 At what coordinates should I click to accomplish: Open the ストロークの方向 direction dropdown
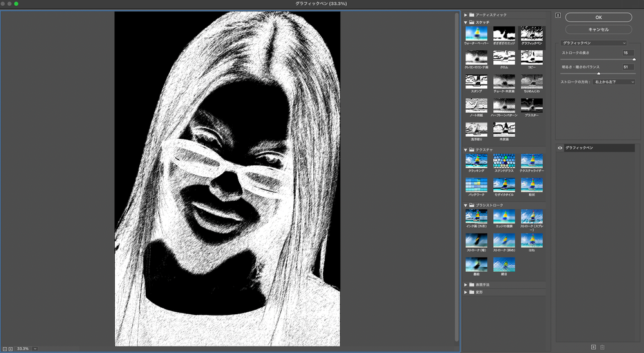point(614,82)
